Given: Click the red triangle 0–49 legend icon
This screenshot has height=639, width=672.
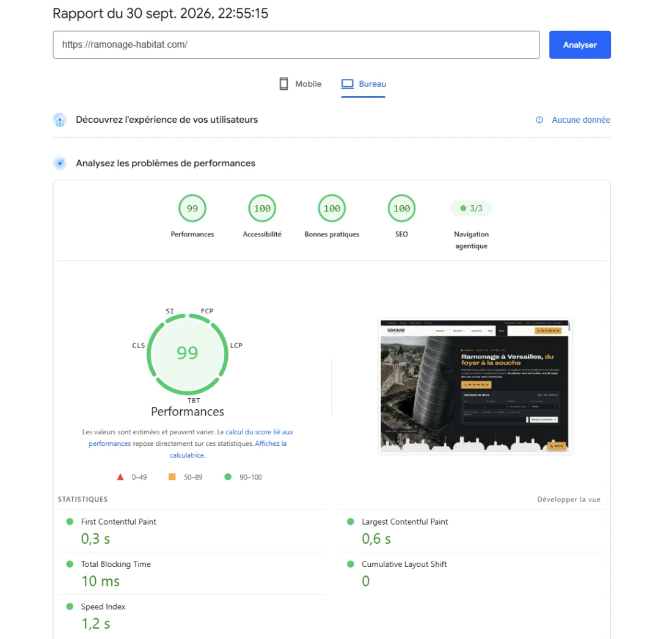Looking at the screenshot, I should [x=120, y=477].
